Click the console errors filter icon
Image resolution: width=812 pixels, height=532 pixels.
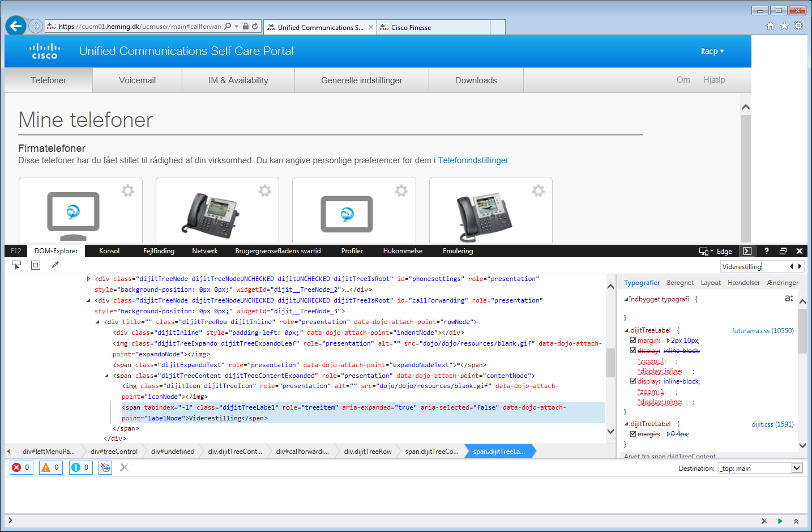[17, 467]
